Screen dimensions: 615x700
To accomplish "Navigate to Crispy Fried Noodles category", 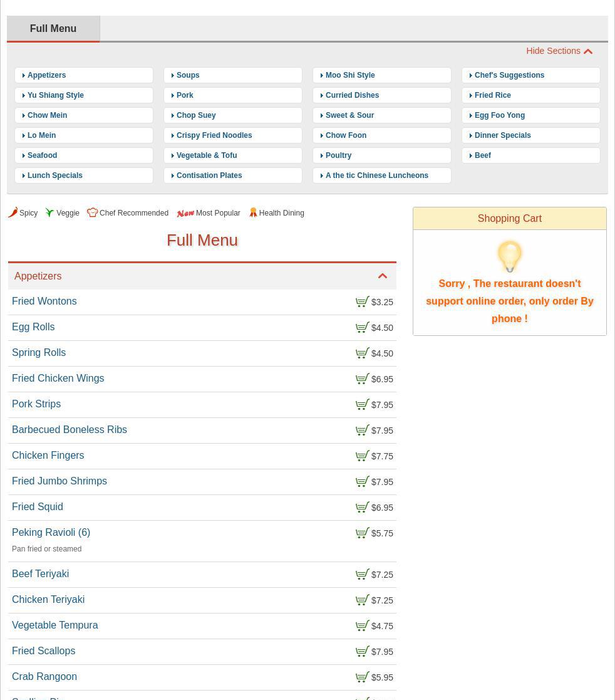I will point(214,135).
